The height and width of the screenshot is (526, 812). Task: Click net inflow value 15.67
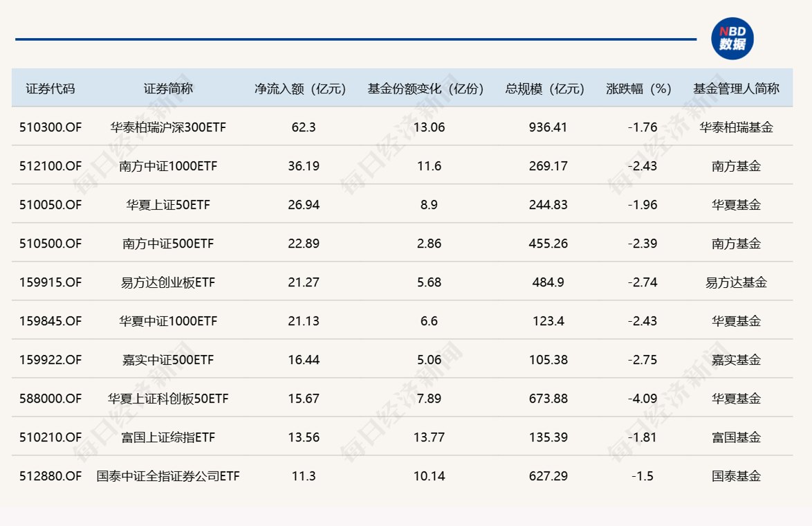(304, 399)
